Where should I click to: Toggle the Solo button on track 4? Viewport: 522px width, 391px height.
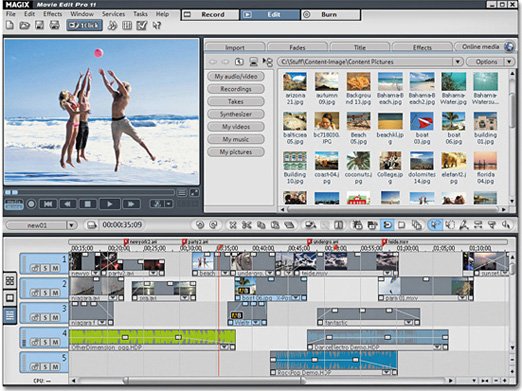click(45, 342)
